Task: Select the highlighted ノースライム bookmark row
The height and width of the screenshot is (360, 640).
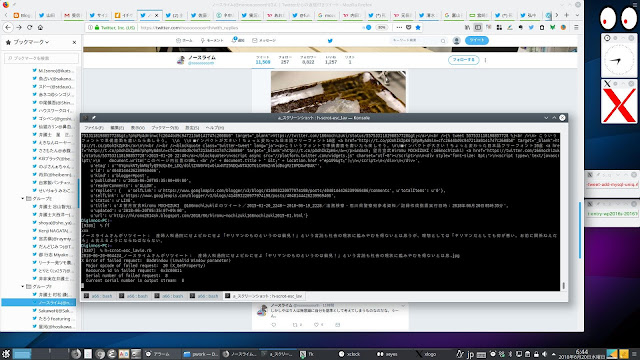Action: [x=39, y=302]
